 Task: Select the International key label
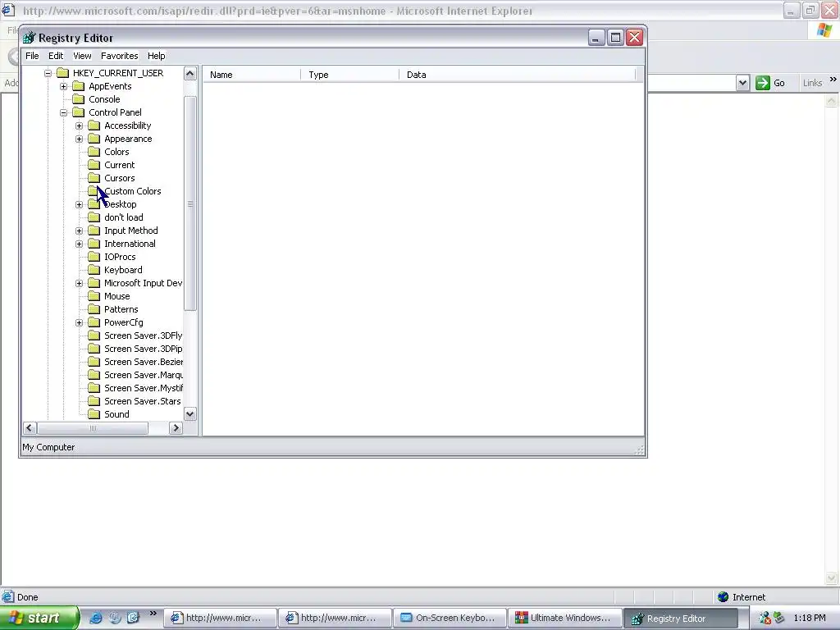point(130,244)
